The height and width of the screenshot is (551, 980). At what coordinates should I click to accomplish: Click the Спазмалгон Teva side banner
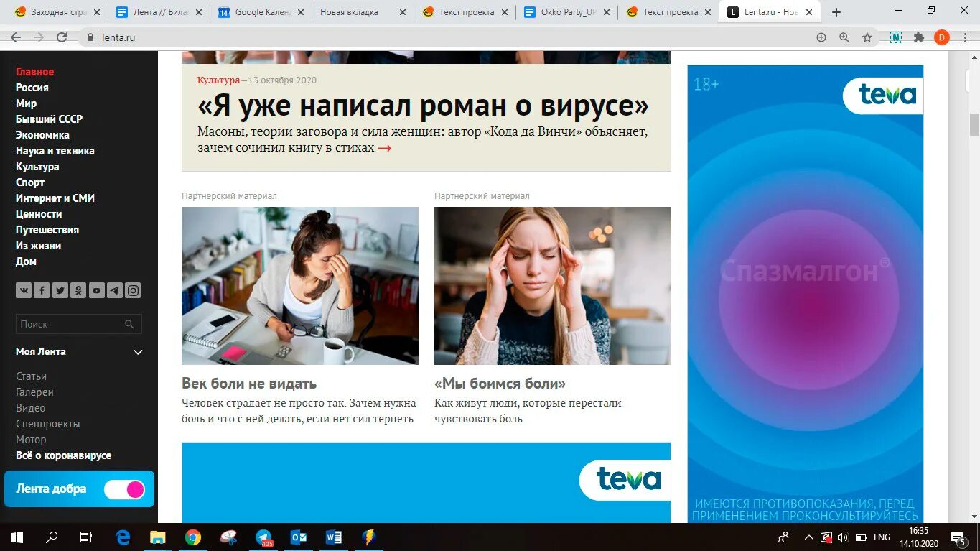pyautogui.click(x=806, y=294)
